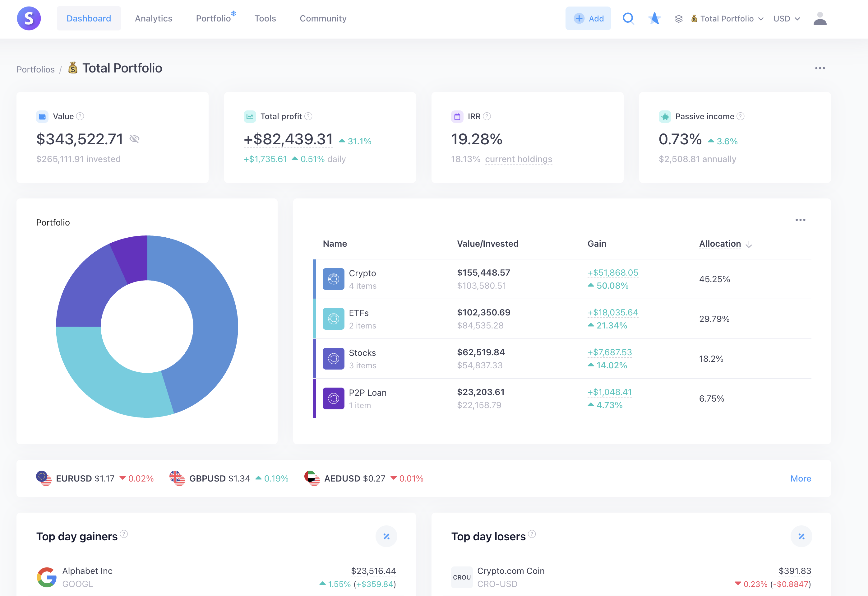The image size is (868, 596).
Task: Click the purple S logo icon
Action: (29, 18)
